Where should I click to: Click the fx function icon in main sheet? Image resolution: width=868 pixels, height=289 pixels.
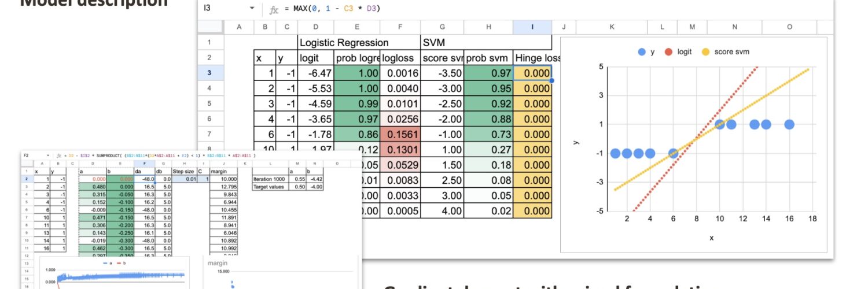click(274, 9)
